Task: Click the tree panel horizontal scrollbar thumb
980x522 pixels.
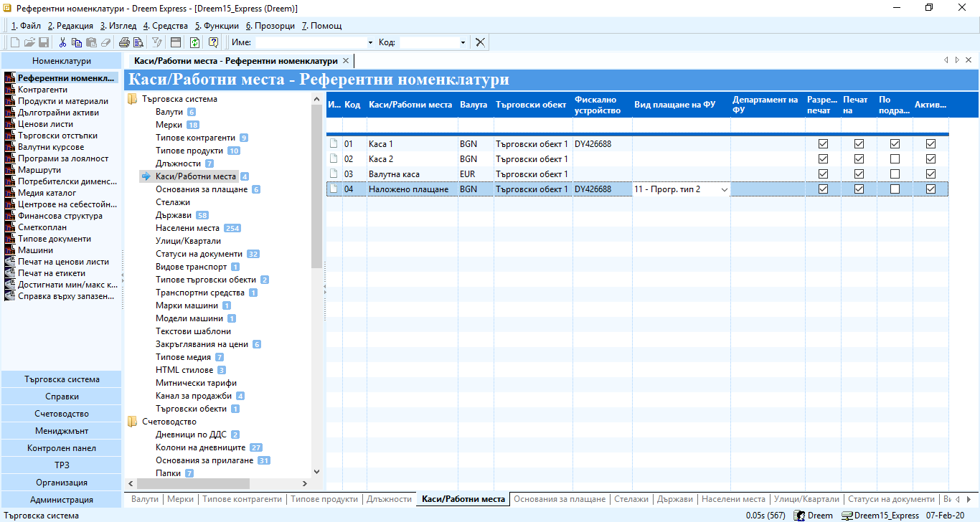Action: tap(193, 484)
